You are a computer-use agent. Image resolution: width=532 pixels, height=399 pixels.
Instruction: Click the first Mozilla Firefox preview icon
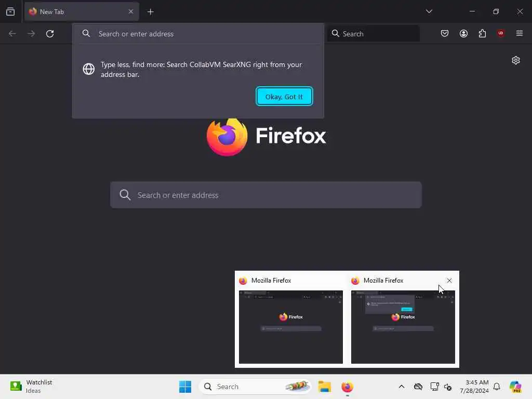243,281
